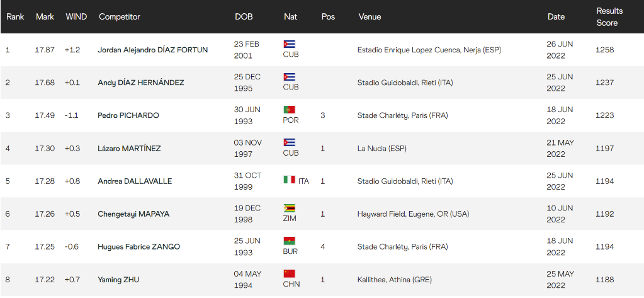
Task: Open Andy Díaz Hernández athlete link
Action: 140,83
